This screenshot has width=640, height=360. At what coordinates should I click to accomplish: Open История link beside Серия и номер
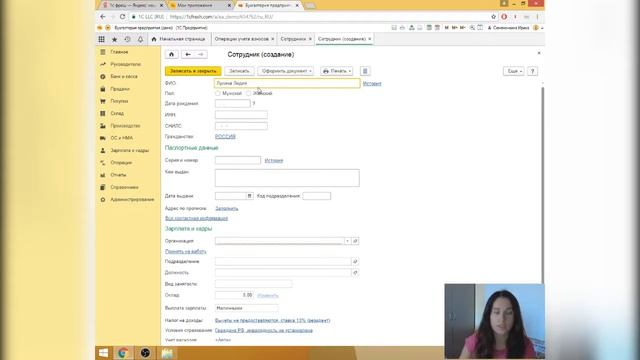pyautogui.click(x=273, y=160)
